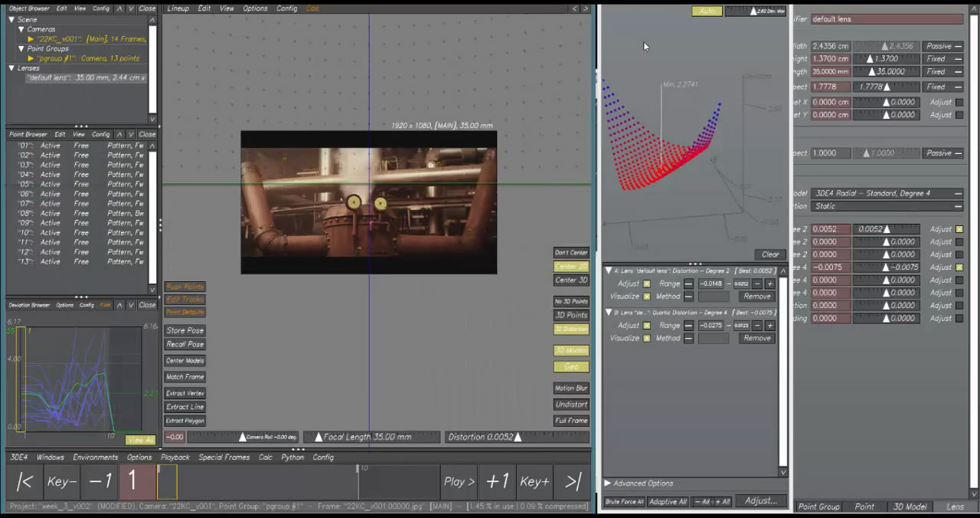The image size is (980, 518).
Task: Widen range with plus for parameter A
Action: click(x=769, y=284)
